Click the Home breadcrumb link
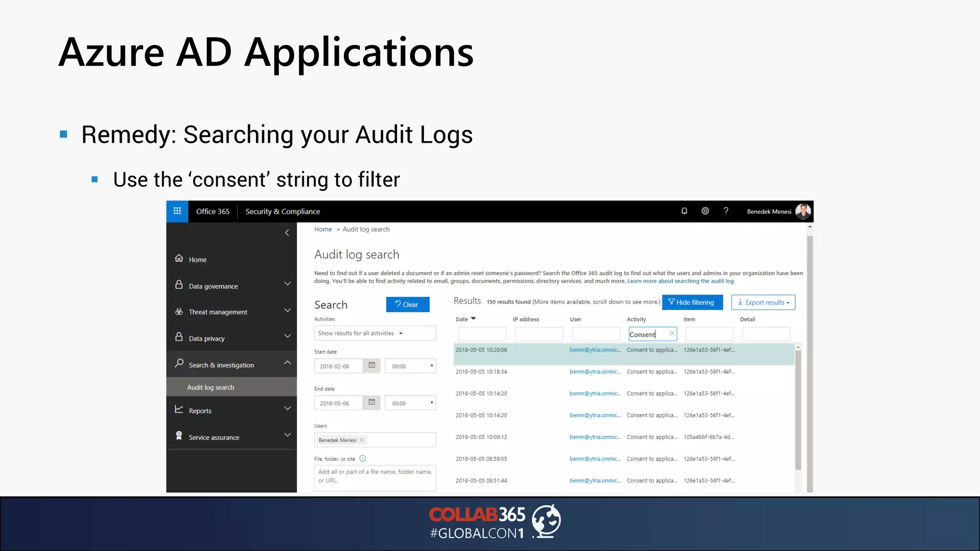This screenshot has width=980, height=551. pyautogui.click(x=323, y=230)
